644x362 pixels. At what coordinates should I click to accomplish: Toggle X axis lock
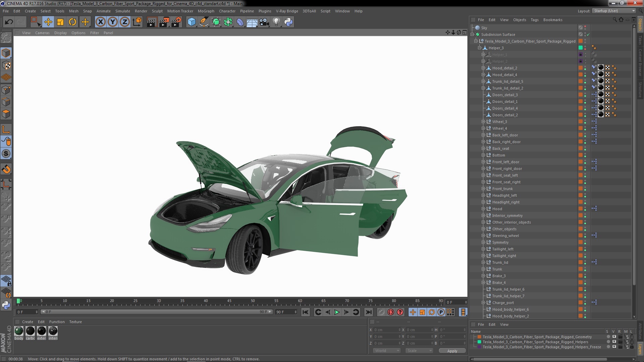click(x=100, y=22)
